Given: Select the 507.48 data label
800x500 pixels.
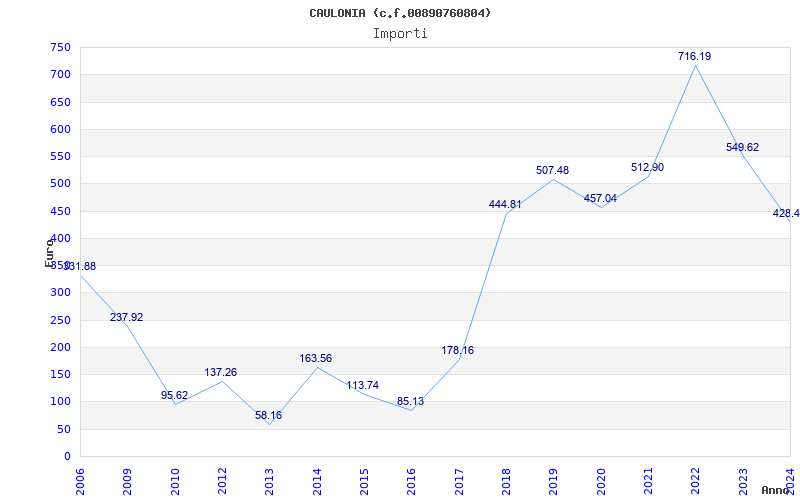Looking at the screenshot, I should 553,170.
